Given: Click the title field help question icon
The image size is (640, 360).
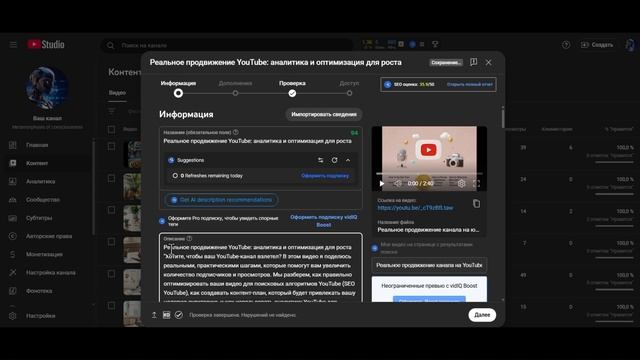Looking at the screenshot, I should coord(236,132).
